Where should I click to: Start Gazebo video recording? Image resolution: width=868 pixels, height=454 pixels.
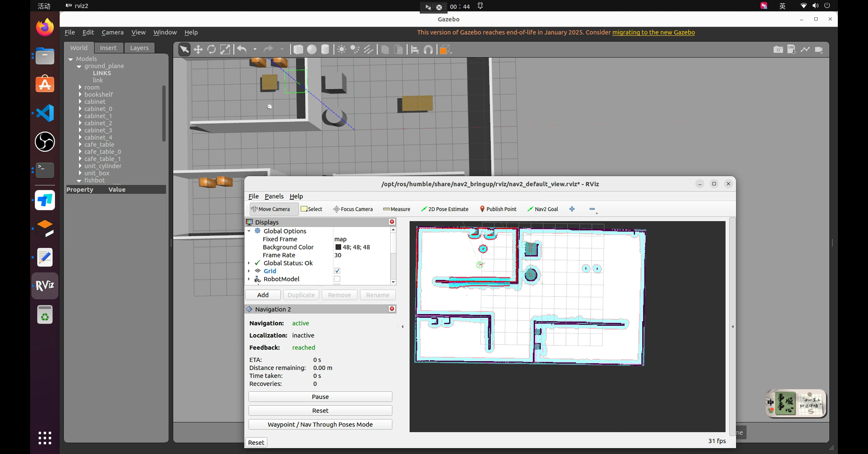pyautogui.click(x=819, y=49)
